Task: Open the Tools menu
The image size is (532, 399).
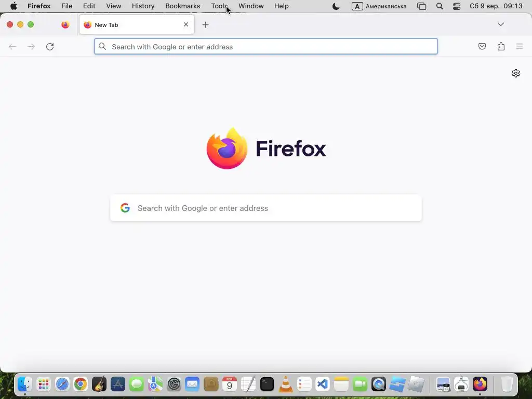Action: point(219,6)
